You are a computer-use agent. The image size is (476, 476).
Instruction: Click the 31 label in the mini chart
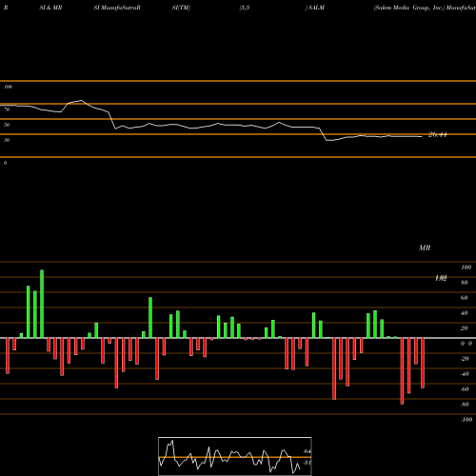[x=307, y=463]
